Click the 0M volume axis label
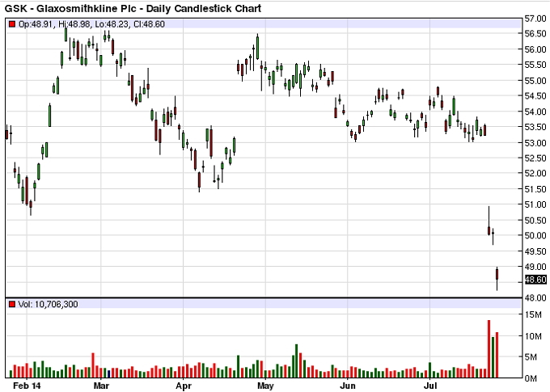The image size is (550, 392). click(x=531, y=379)
